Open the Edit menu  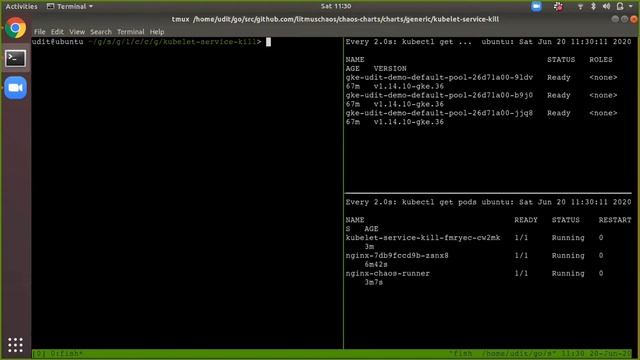click(x=57, y=31)
